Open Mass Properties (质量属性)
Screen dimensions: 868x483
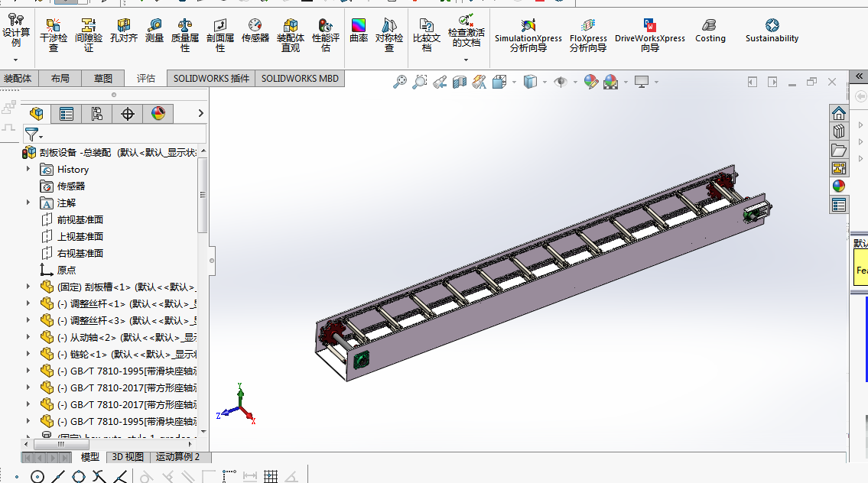(185, 35)
